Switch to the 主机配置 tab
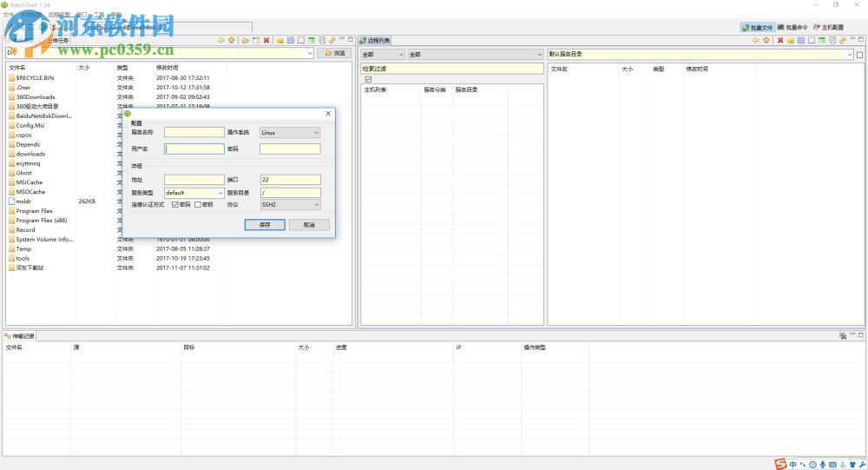868x470 pixels. point(828,27)
